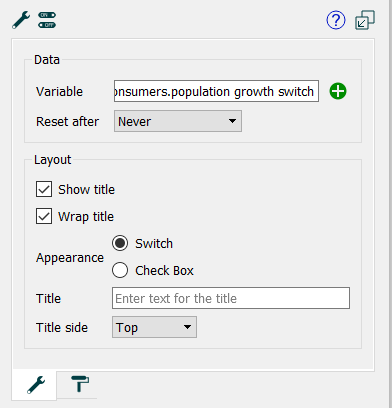Image resolution: width=392 pixels, height=408 pixels.
Task: Uncheck the Show title checkbox
Action: point(44,189)
